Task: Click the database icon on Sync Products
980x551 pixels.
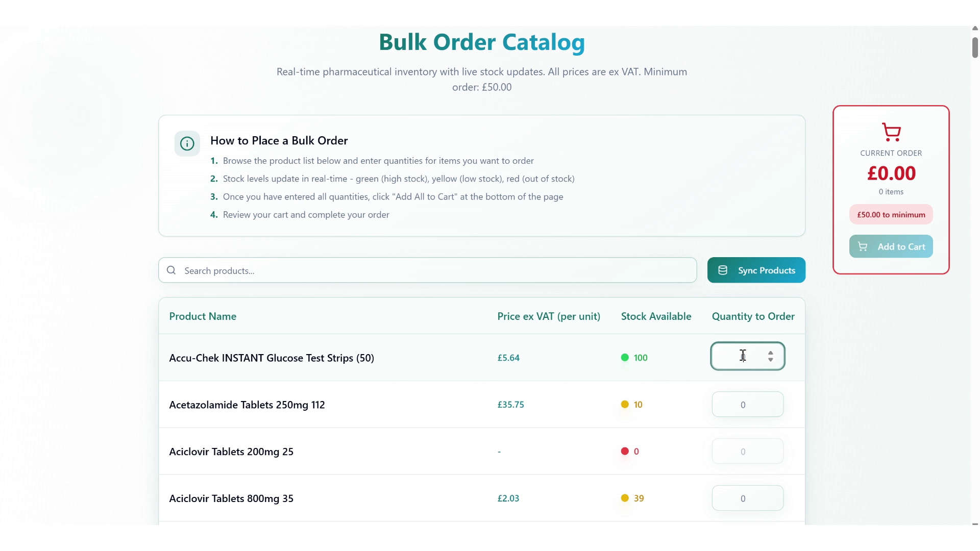Action: tap(723, 270)
